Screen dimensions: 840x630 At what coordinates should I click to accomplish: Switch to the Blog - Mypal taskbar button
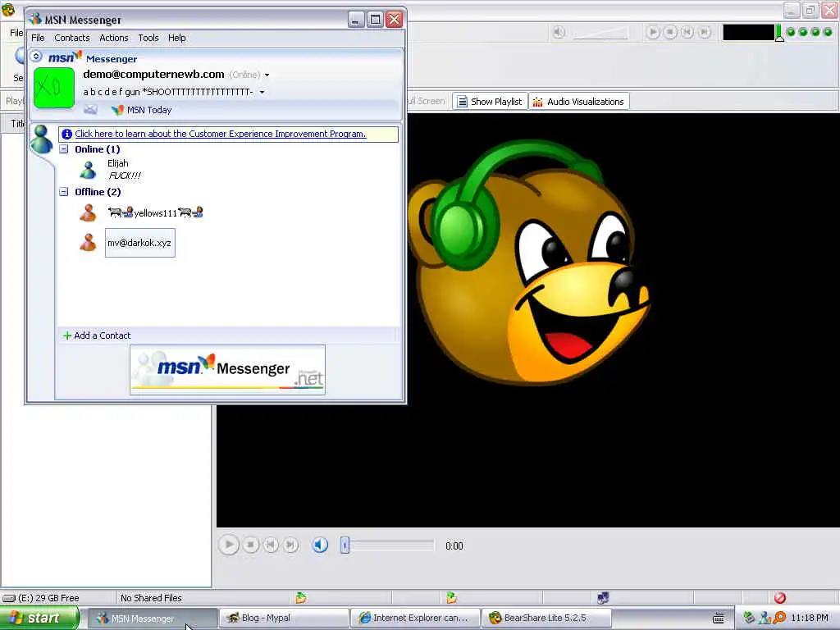[x=284, y=619]
